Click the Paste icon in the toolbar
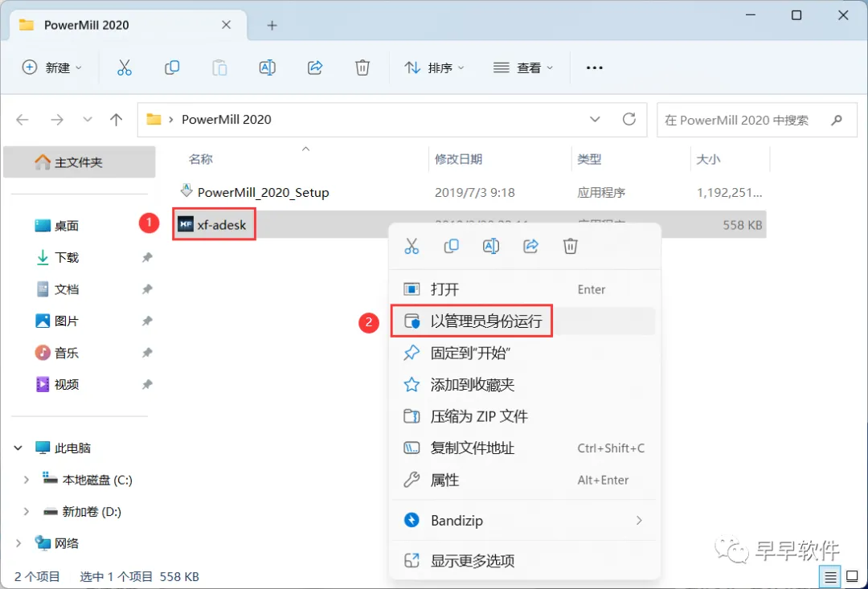The width and height of the screenshot is (868, 589). click(219, 67)
